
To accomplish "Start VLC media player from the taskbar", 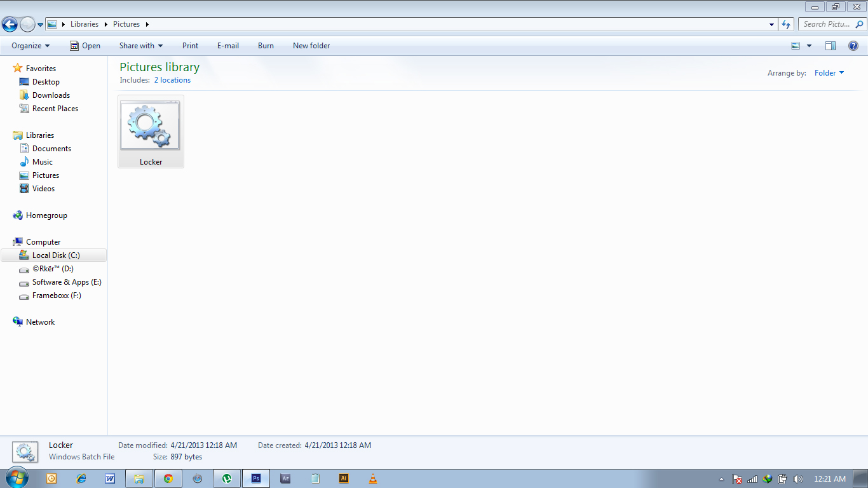I will (x=372, y=478).
